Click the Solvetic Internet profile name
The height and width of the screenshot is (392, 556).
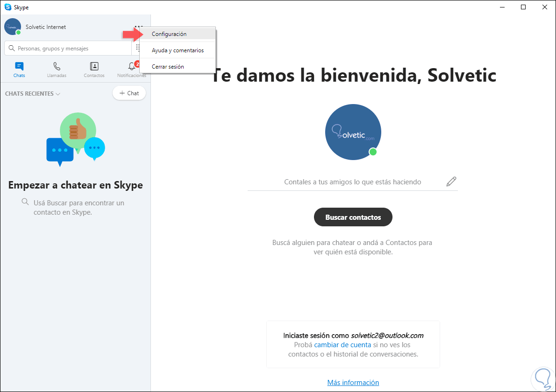[x=46, y=27]
